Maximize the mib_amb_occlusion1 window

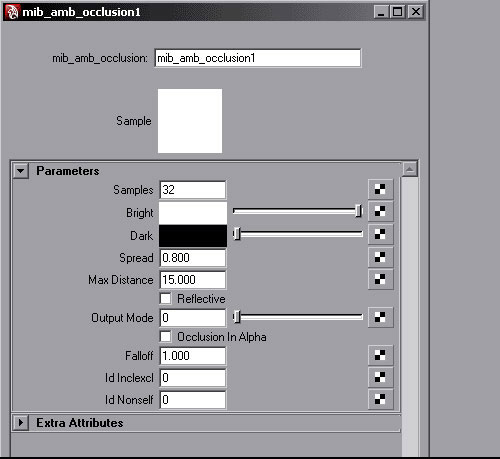[398, 12]
